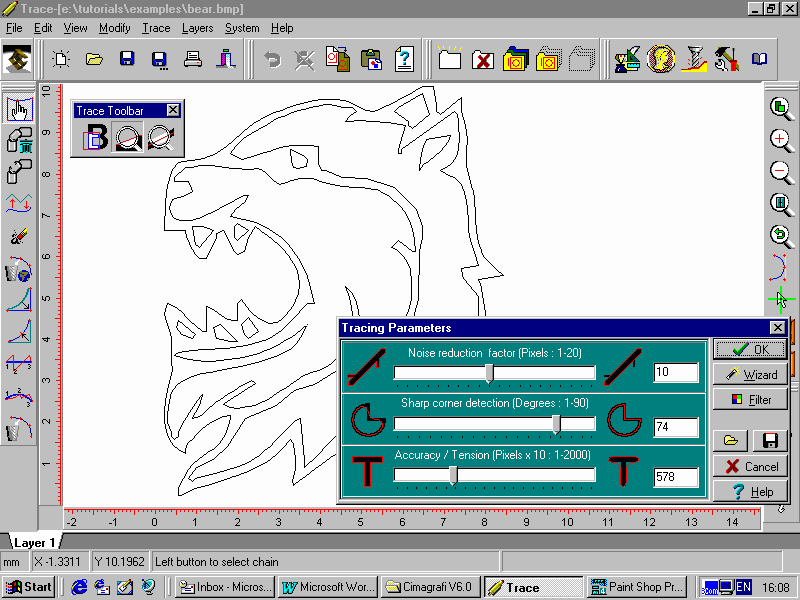Click the rightmost magnifier icon in Trace Toolbar
This screenshot has width=800, height=600.
[161, 137]
